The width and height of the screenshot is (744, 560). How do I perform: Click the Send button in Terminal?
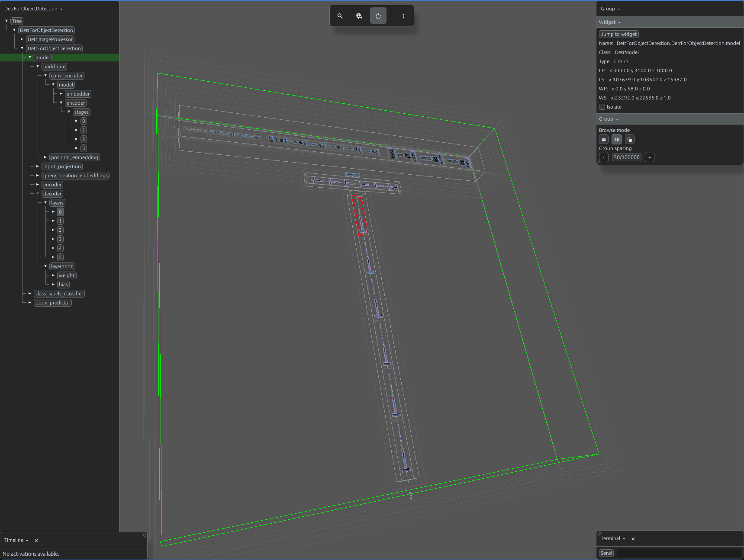(606, 553)
